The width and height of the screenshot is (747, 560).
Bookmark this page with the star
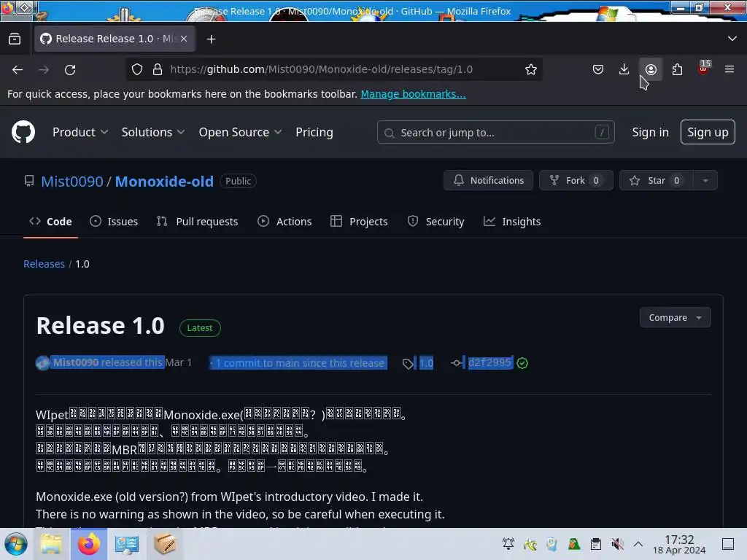[x=531, y=69]
